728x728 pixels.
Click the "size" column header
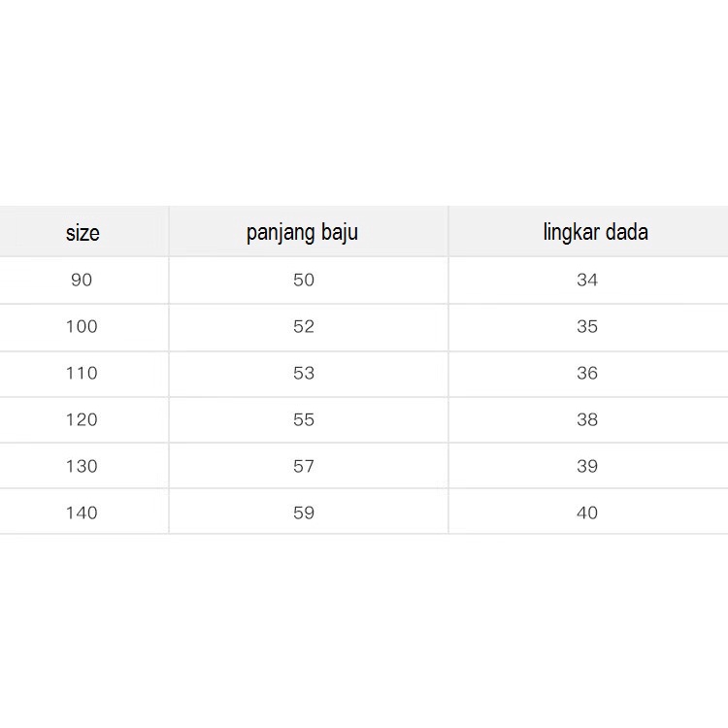(83, 233)
